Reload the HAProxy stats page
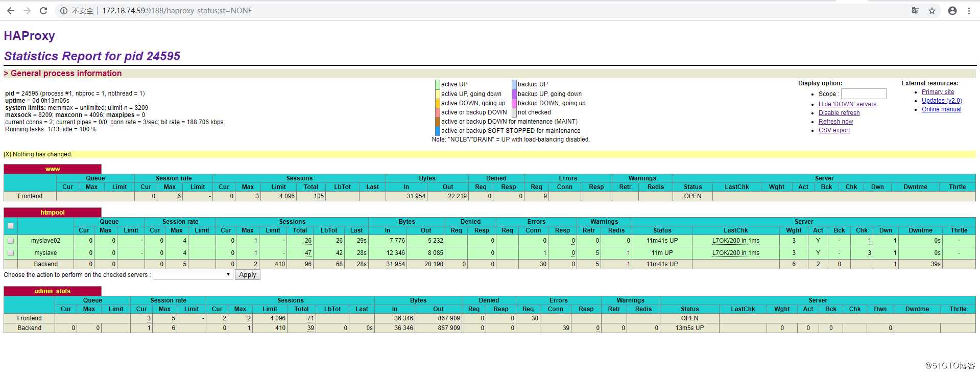Image resolution: width=980 pixels, height=374 pixels. click(43, 11)
